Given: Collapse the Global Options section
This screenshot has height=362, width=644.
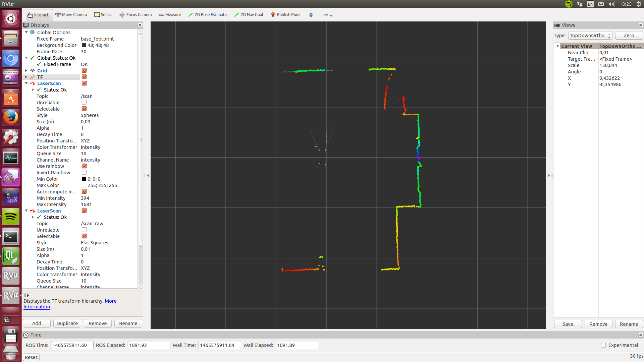Looking at the screenshot, I should pyautogui.click(x=26, y=33).
